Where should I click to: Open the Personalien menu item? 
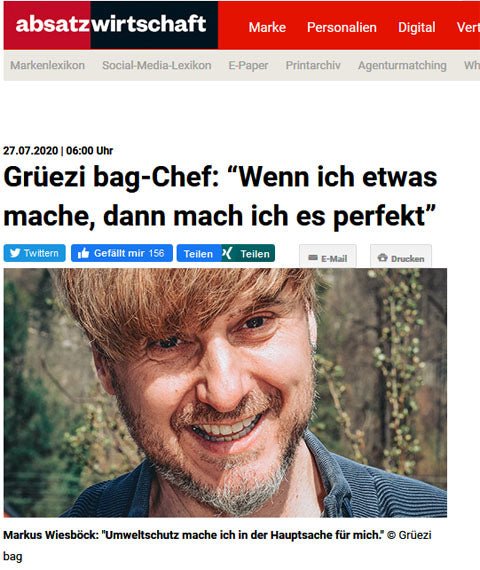341,27
